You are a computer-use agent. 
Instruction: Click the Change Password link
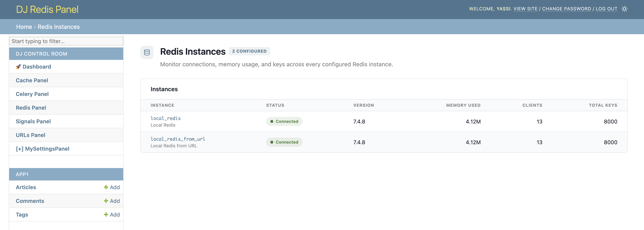(566, 9)
